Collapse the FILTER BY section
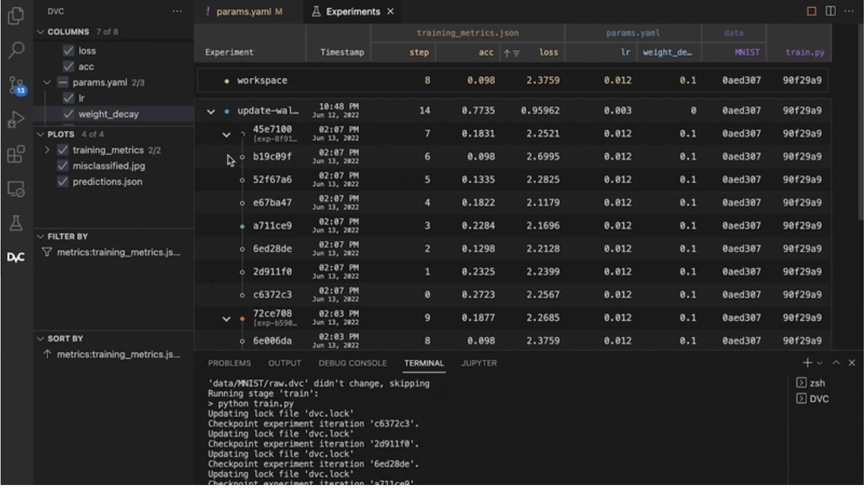Viewport: 868px width, 488px height. [41, 236]
